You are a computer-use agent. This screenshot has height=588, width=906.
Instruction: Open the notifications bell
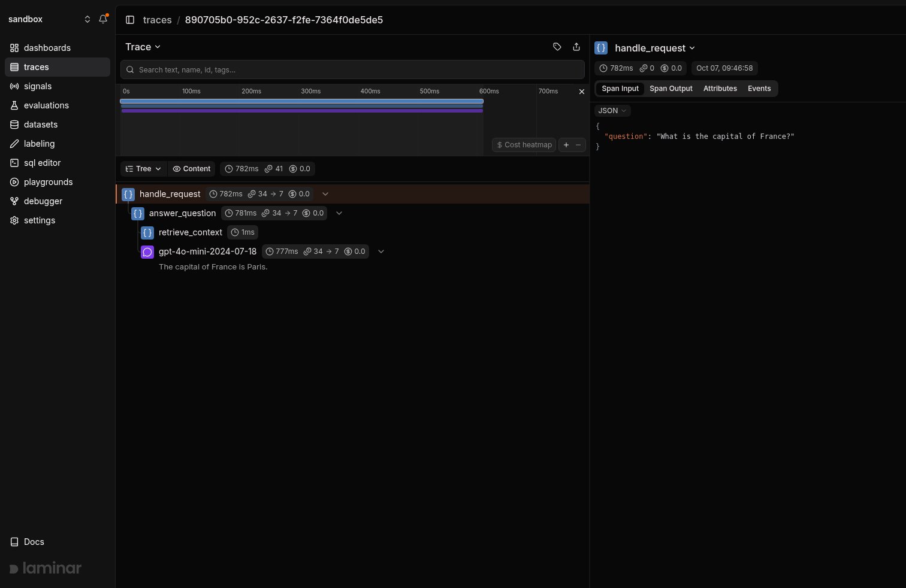(103, 19)
